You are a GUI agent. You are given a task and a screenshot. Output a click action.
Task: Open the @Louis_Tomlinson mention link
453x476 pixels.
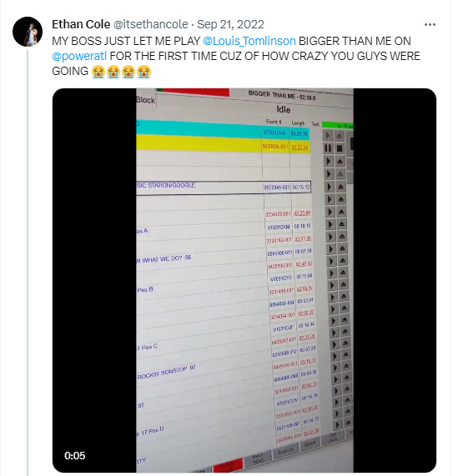tap(249, 41)
